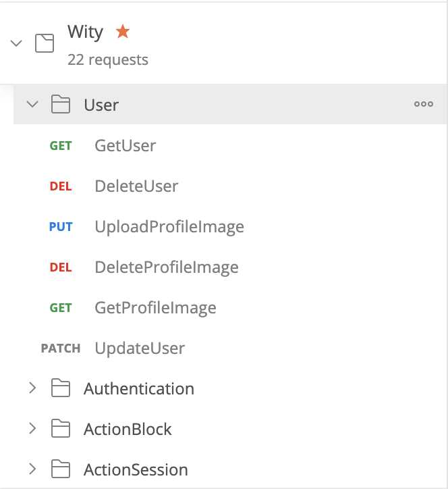This screenshot has height=489, width=448.
Task: Click the PUT badge beside UploadProfileImage
Action: (61, 227)
